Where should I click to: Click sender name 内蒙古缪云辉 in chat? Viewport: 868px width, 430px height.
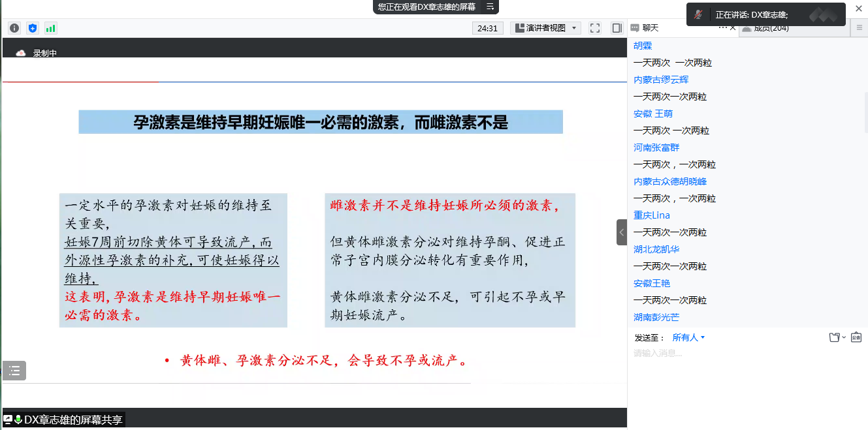coord(661,80)
